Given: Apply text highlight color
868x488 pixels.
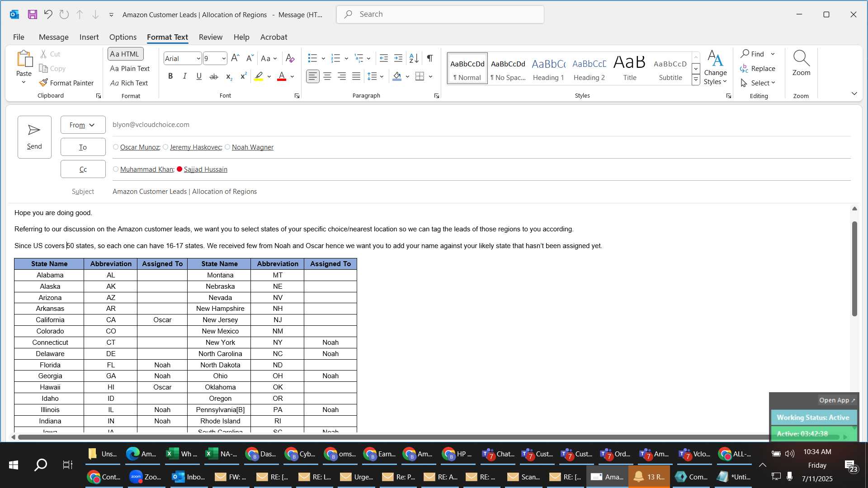Looking at the screenshot, I should [x=259, y=76].
